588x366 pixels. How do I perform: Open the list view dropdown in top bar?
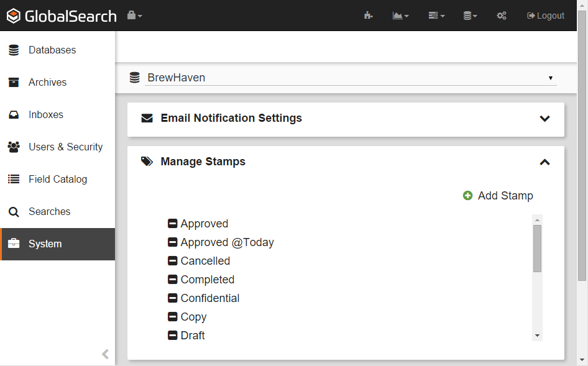[436, 16]
